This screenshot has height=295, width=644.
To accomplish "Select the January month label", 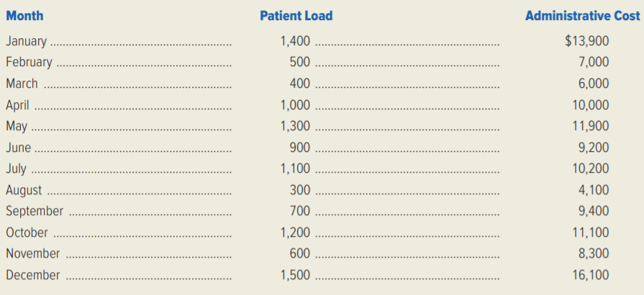I will [27, 41].
